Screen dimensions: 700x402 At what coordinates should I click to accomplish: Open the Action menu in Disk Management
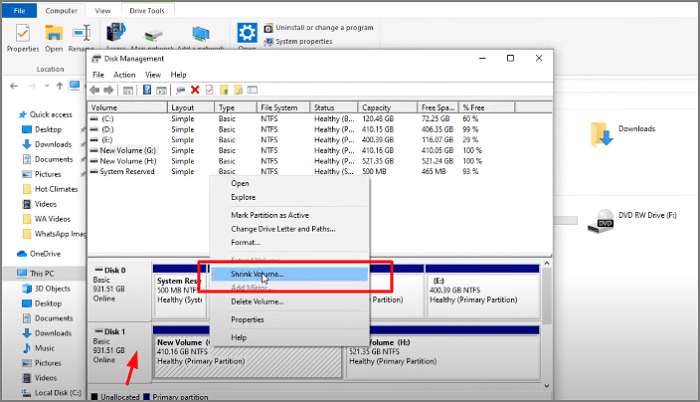(x=124, y=75)
